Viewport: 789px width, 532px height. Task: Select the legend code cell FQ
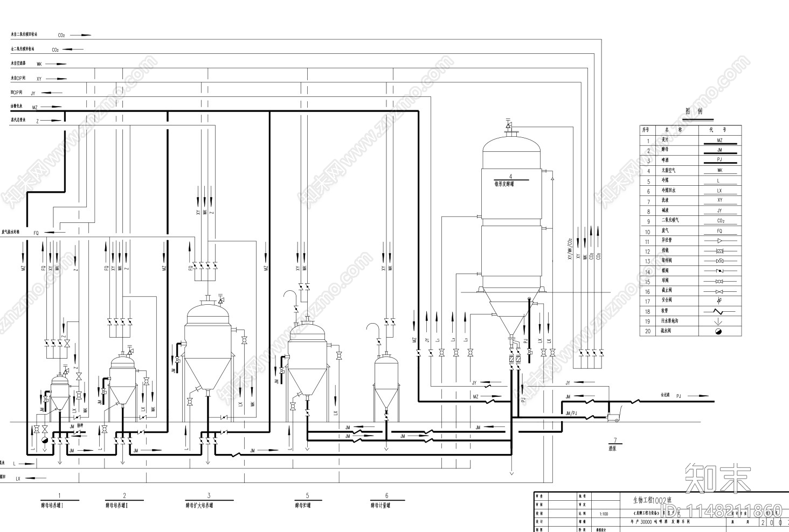pos(719,231)
